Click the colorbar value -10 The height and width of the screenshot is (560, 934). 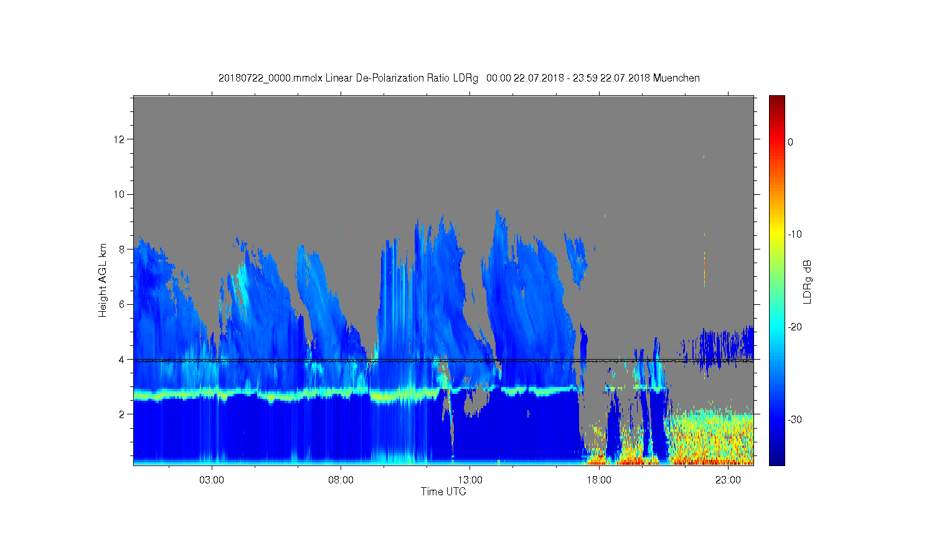click(795, 235)
